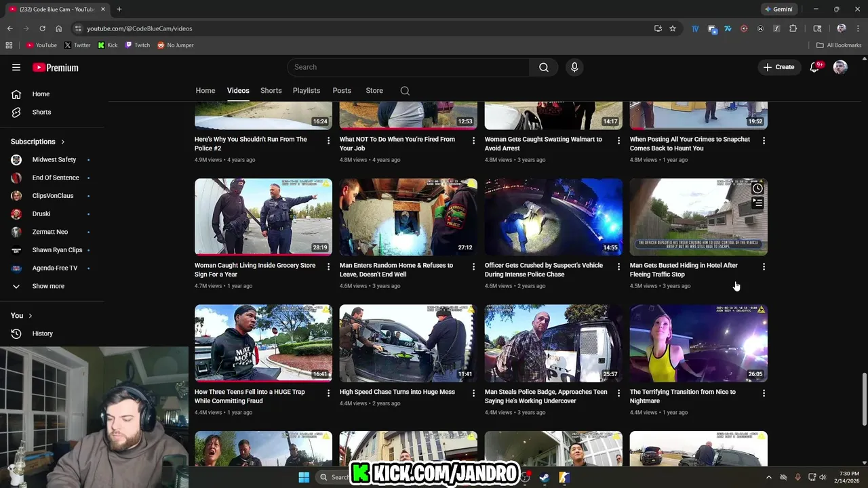The width and height of the screenshot is (868, 488).
Task: Open options for 'Here's Why You Shouldn't Run' video
Action: [x=329, y=140]
